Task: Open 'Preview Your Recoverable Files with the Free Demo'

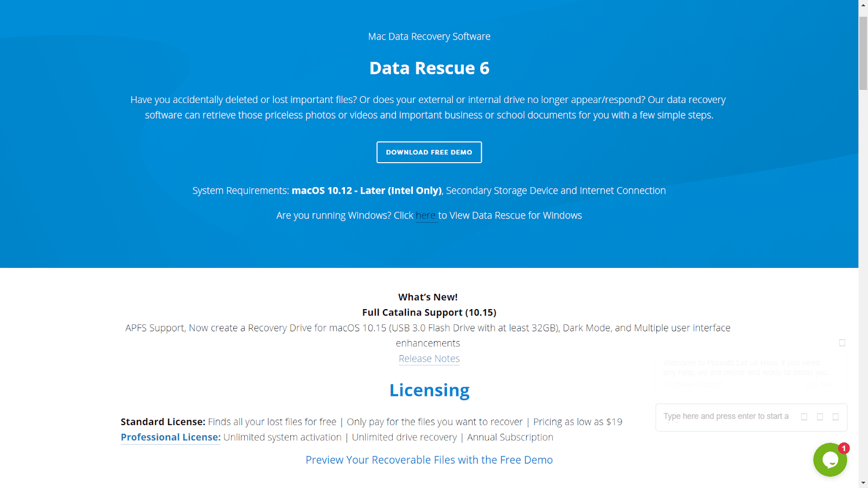Action: coord(429,460)
